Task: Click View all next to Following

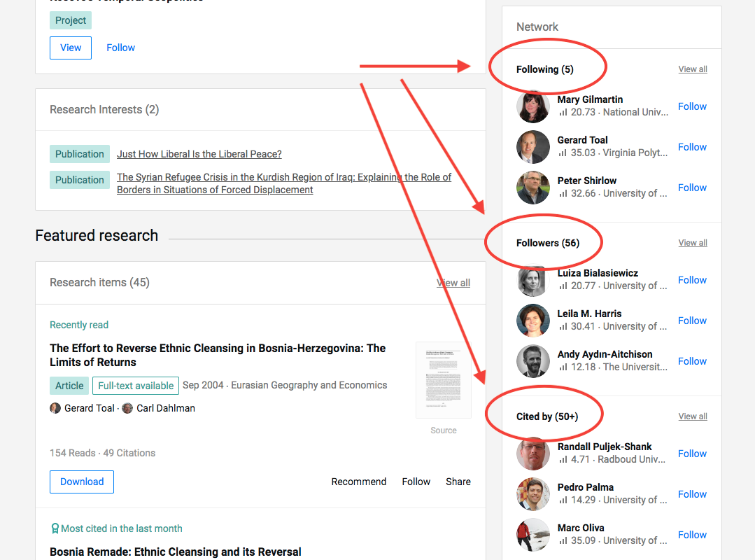Action: (692, 69)
